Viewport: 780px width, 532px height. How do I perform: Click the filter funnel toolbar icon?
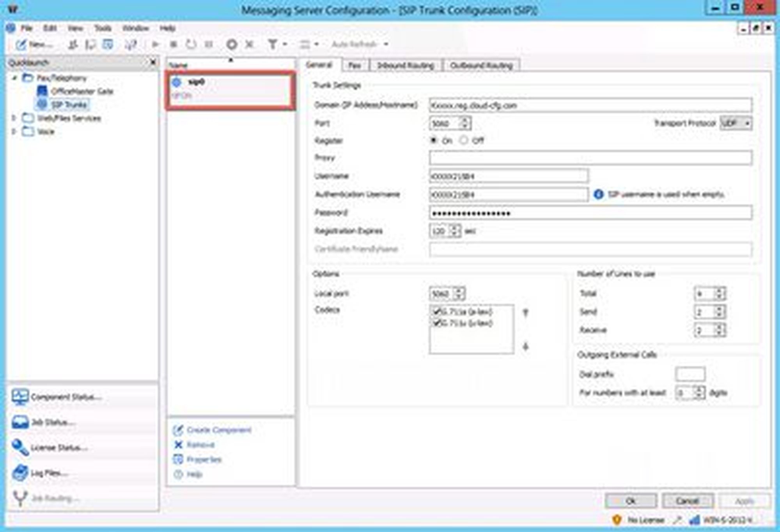point(273,44)
